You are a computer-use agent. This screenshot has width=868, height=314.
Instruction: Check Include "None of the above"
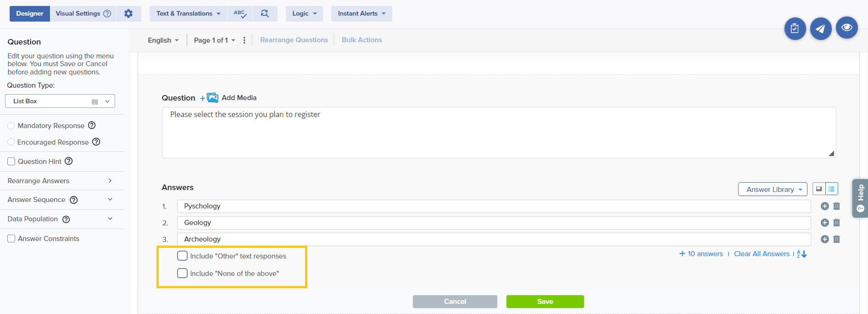(x=183, y=273)
